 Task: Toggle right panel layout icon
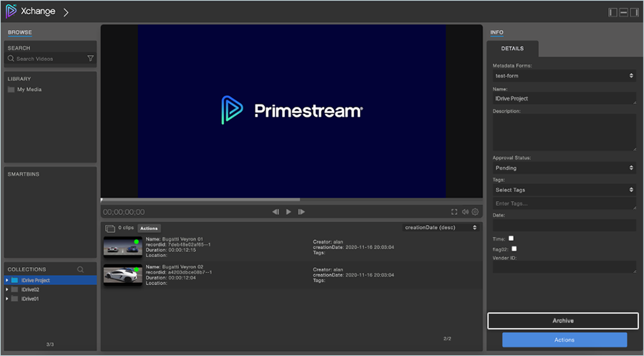(634, 12)
